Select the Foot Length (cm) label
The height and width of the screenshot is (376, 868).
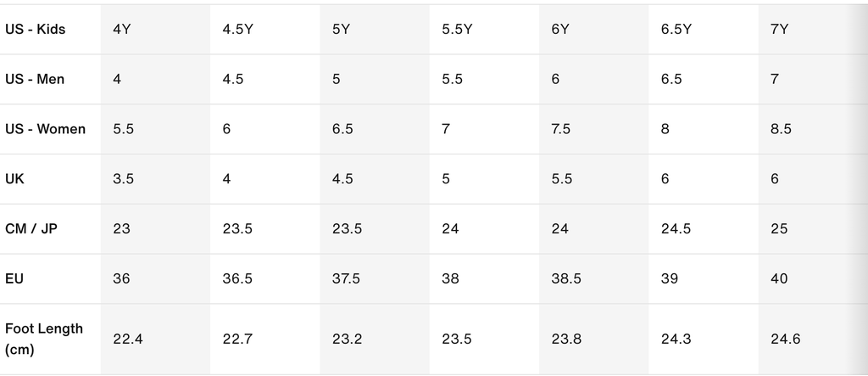pos(44,339)
